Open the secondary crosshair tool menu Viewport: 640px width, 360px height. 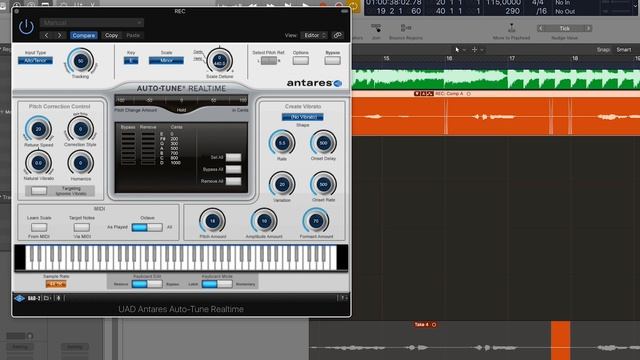(x=477, y=50)
